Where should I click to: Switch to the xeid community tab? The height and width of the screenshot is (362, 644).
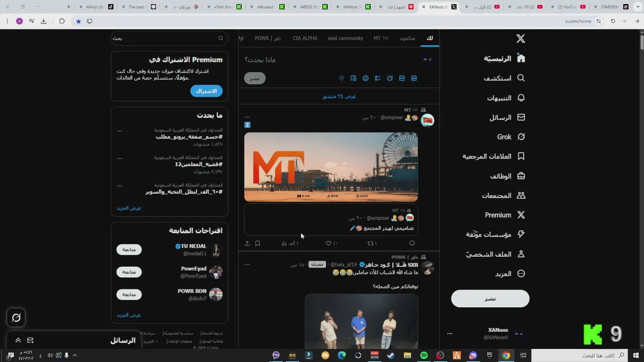pos(345,38)
